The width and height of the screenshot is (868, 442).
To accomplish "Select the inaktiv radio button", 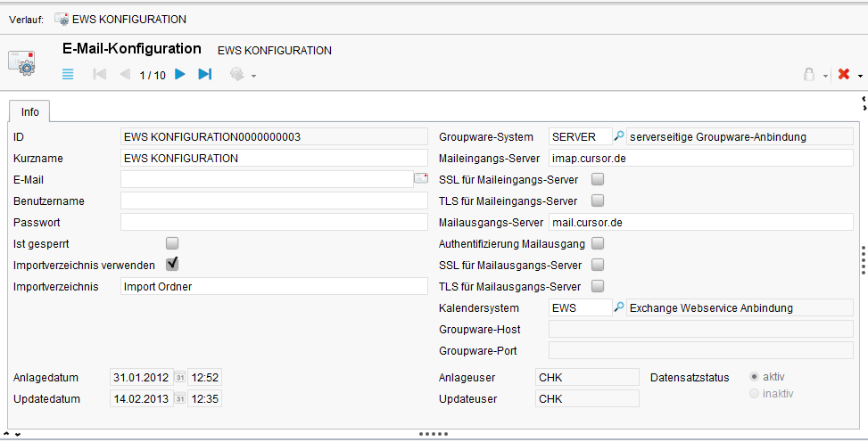I will (x=755, y=393).
